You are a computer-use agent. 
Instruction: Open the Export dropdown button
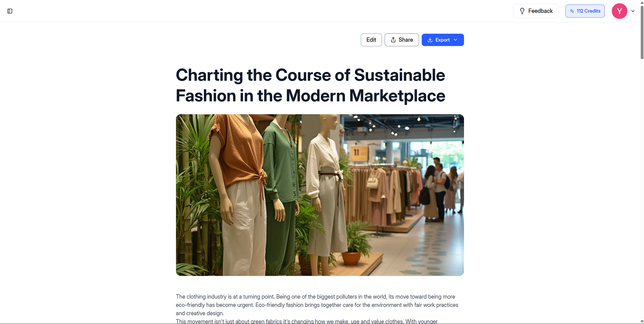(x=443, y=40)
